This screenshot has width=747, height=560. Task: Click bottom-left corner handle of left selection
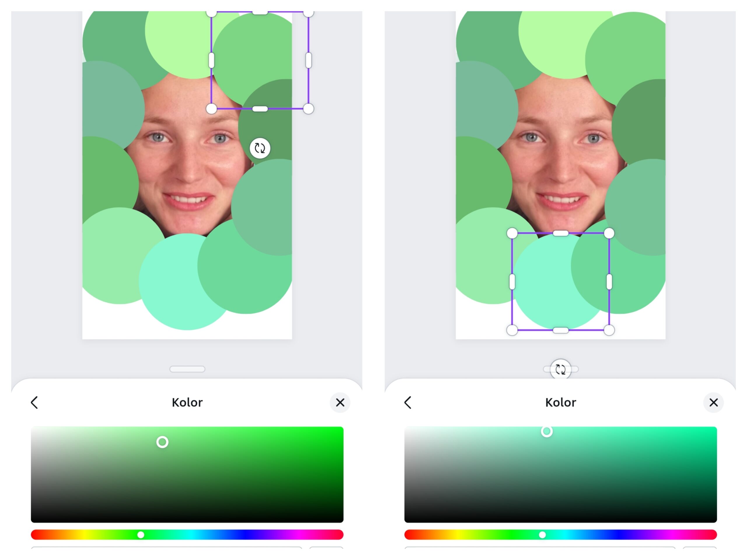pos(211,109)
